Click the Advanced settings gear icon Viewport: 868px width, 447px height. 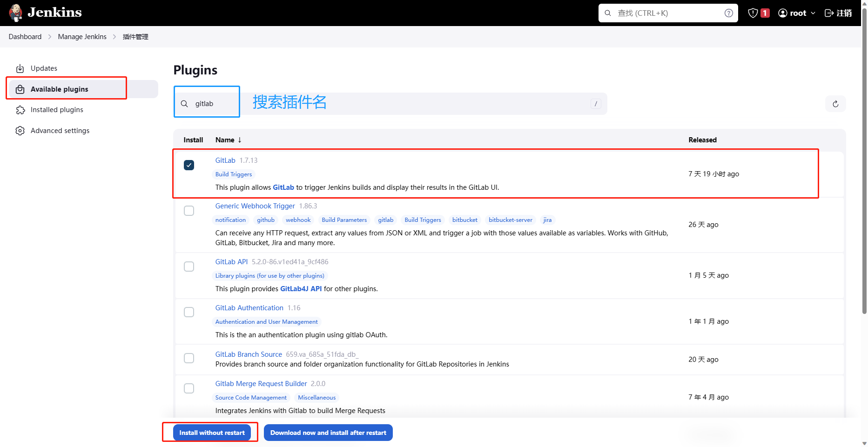(20, 131)
